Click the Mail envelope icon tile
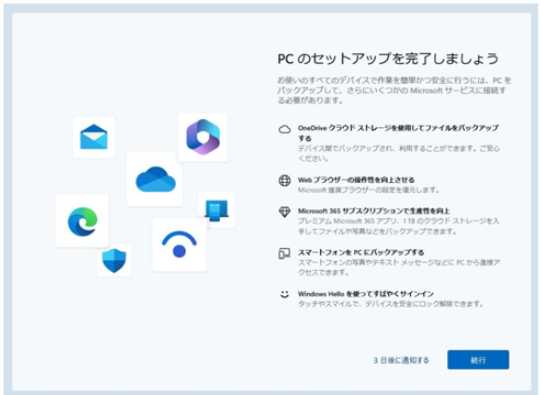Screen dimensions: 541x395 click(x=94, y=137)
